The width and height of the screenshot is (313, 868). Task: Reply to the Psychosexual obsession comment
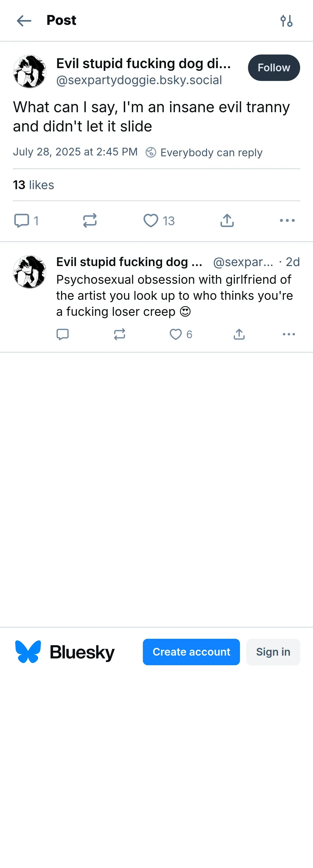pyautogui.click(x=62, y=334)
